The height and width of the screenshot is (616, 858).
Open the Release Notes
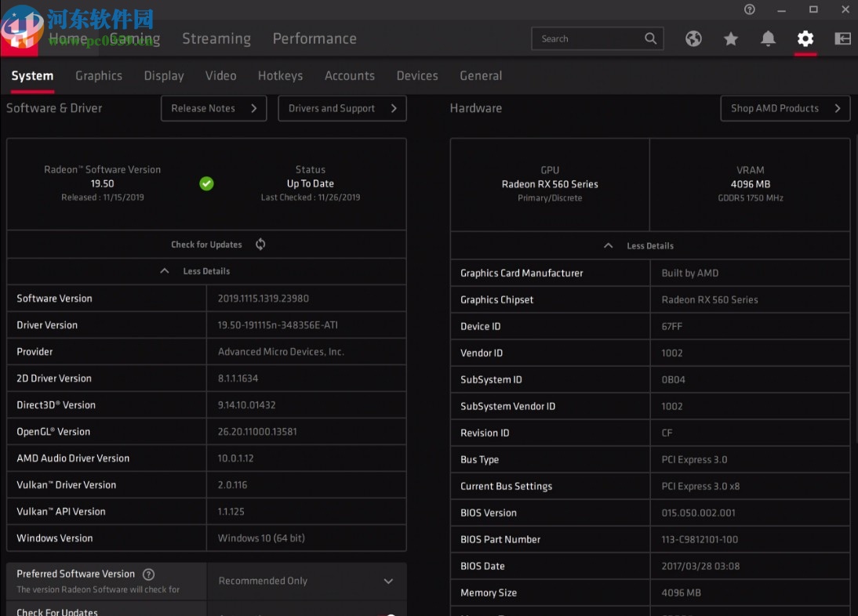[213, 108]
